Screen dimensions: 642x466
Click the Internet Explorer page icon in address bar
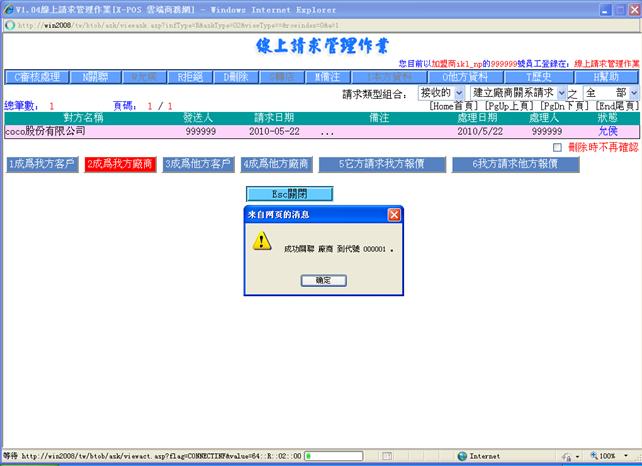[x=10, y=25]
